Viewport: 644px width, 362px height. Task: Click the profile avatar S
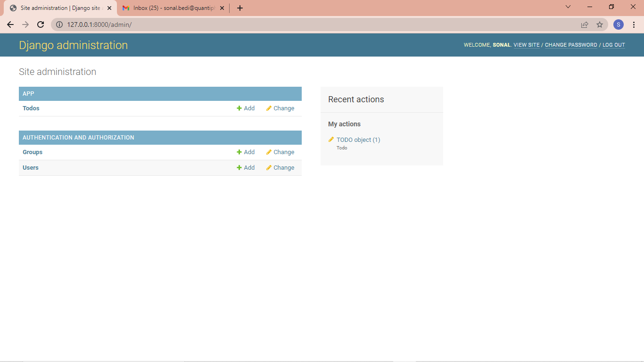618,24
